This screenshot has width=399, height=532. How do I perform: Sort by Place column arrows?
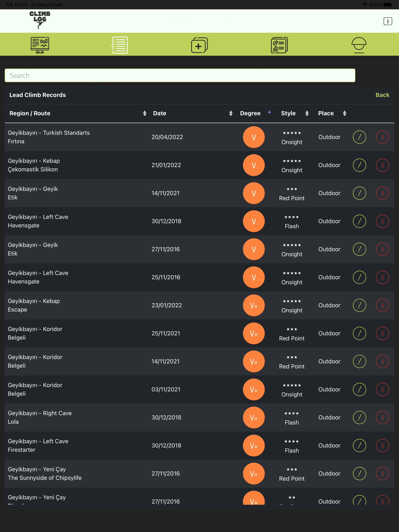coord(344,113)
